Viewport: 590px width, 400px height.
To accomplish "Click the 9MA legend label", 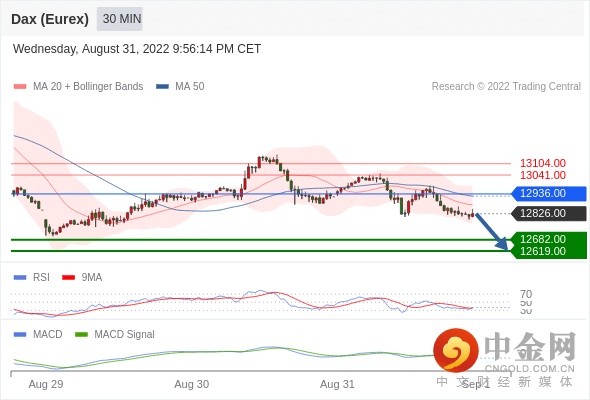I will click(92, 278).
